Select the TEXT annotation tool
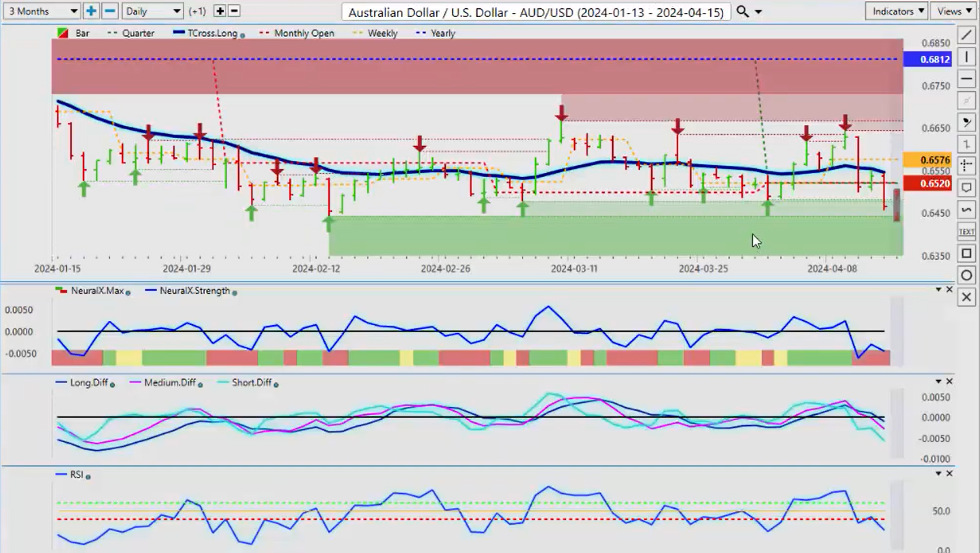 pyautogui.click(x=966, y=232)
